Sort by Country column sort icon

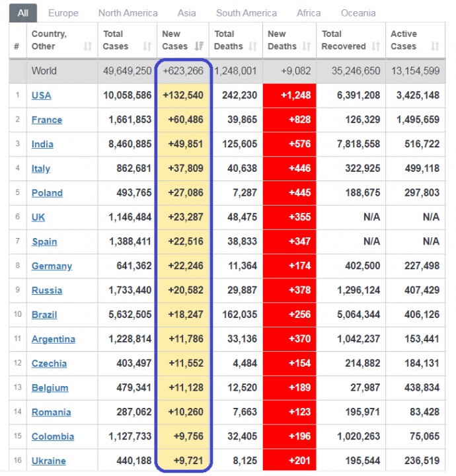88,46
